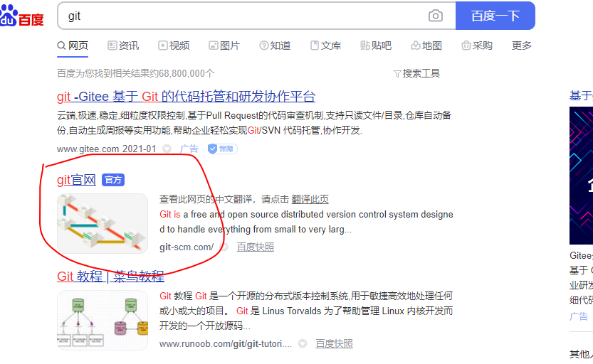Open the 搜索工具 filter icon
593x364 pixels.
pos(397,74)
